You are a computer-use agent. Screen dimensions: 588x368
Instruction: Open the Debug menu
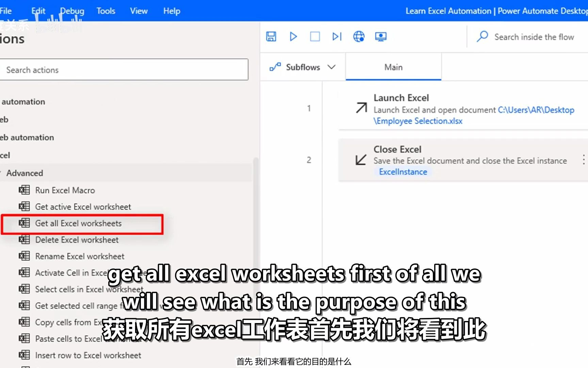[72, 11]
